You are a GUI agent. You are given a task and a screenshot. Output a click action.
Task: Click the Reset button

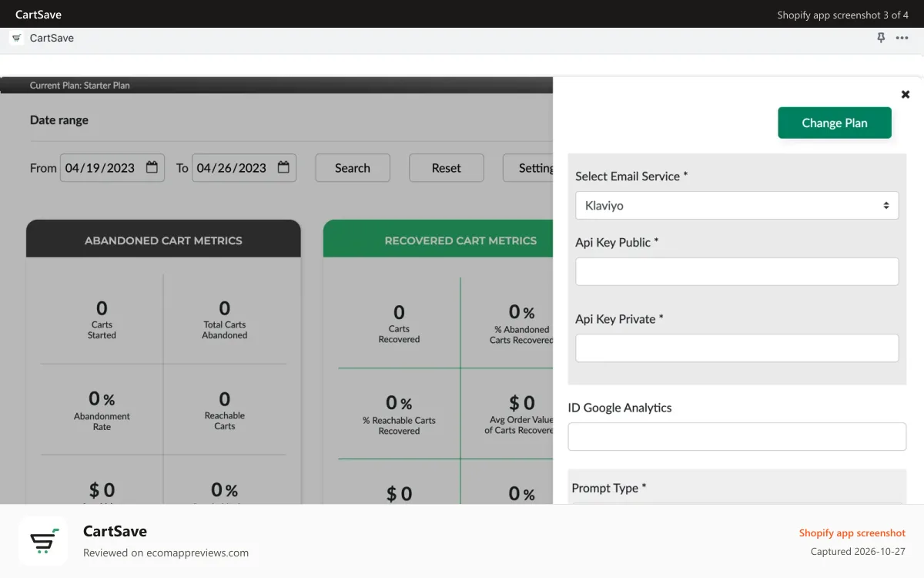(x=447, y=168)
